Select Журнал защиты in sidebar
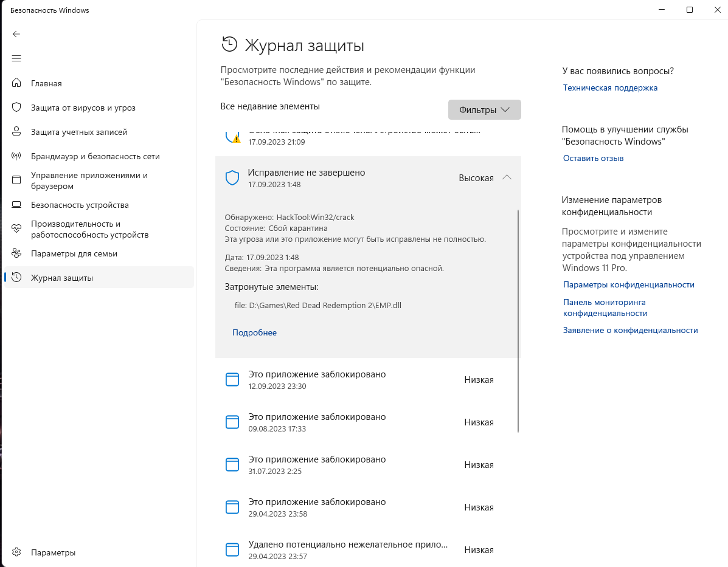 [x=62, y=278]
